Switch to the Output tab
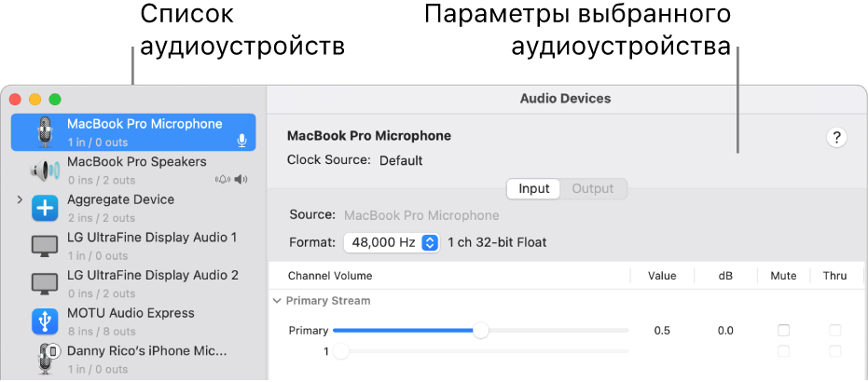The image size is (868, 382). (x=593, y=188)
